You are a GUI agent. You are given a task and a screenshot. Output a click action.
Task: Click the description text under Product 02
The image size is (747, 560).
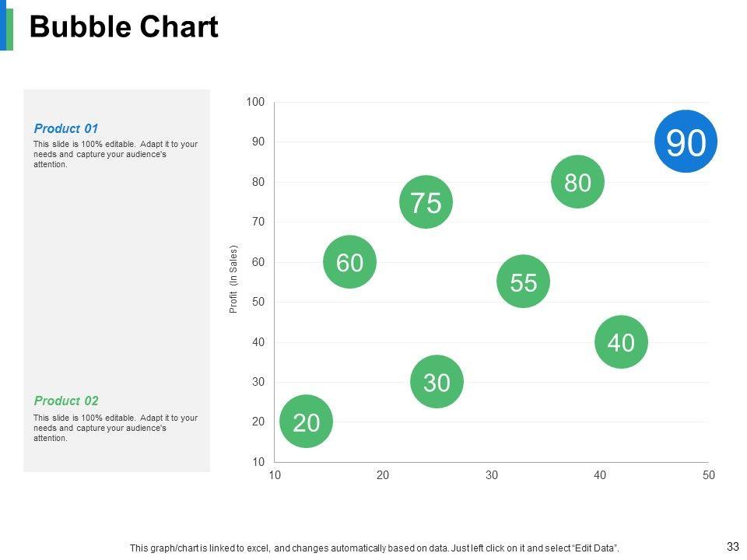115,428
